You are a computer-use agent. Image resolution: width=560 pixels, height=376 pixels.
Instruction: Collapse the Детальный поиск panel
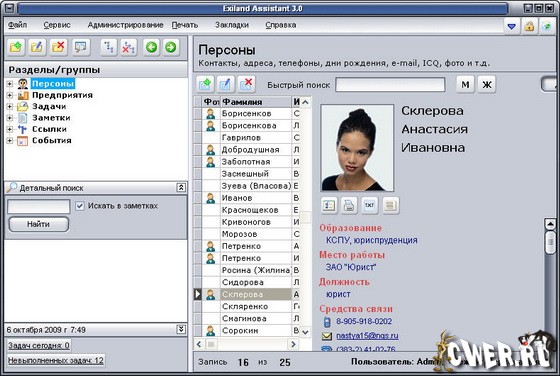pyautogui.click(x=181, y=188)
